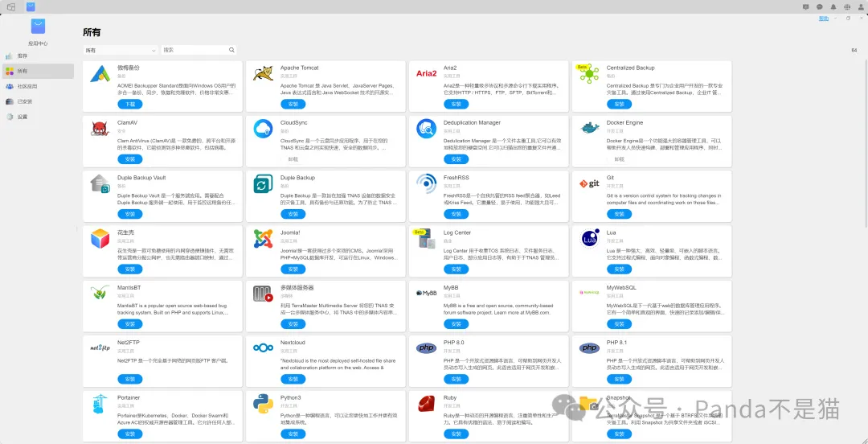Select 推荐 in the sidebar

[38, 56]
